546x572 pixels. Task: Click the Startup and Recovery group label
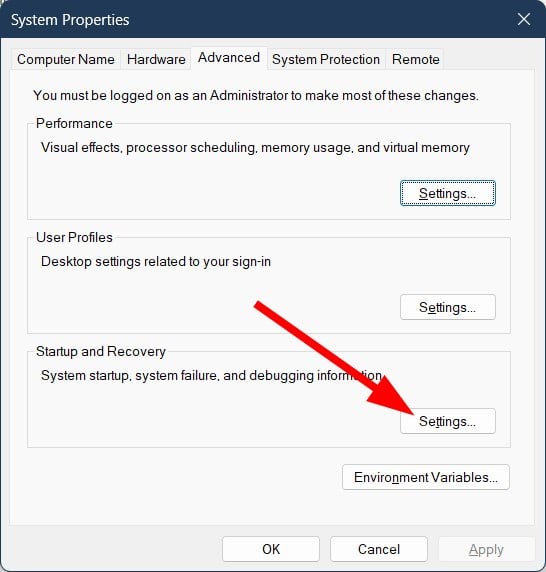click(101, 352)
